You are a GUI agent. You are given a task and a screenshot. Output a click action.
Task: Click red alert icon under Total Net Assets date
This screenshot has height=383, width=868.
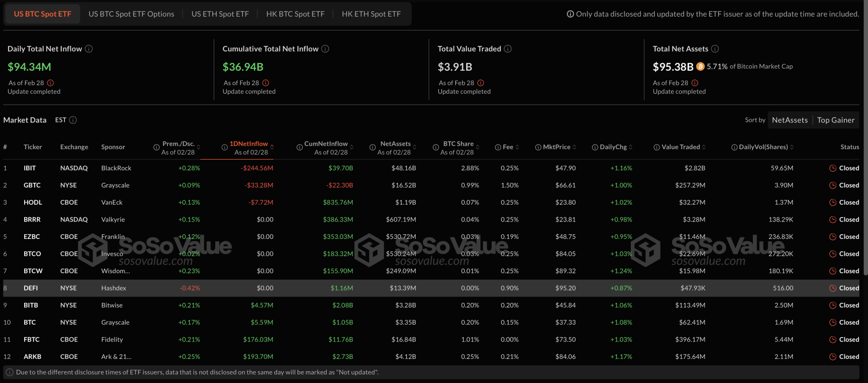click(695, 83)
